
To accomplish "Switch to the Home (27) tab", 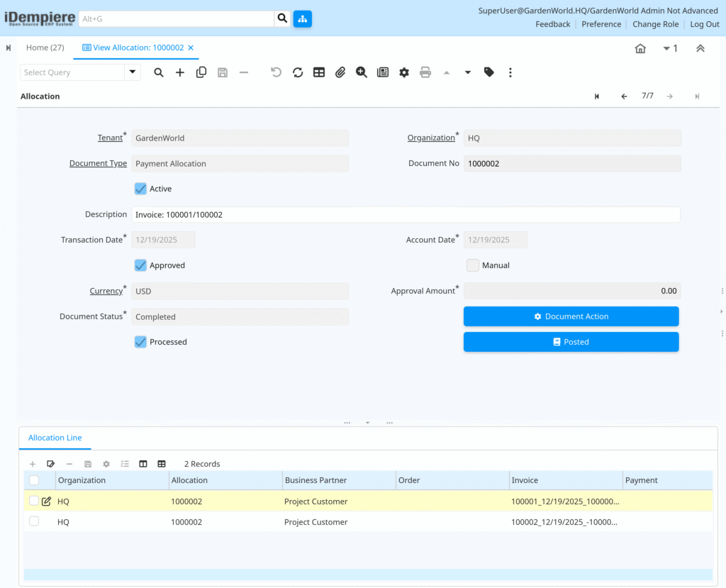I will point(45,48).
